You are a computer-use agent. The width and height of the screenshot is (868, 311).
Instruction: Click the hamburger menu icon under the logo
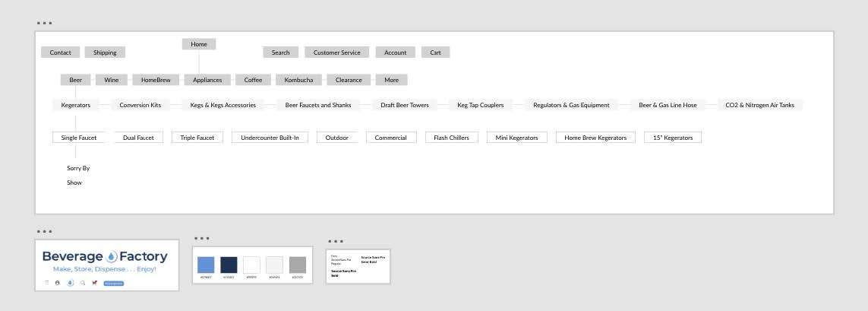(x=46, y=283)
